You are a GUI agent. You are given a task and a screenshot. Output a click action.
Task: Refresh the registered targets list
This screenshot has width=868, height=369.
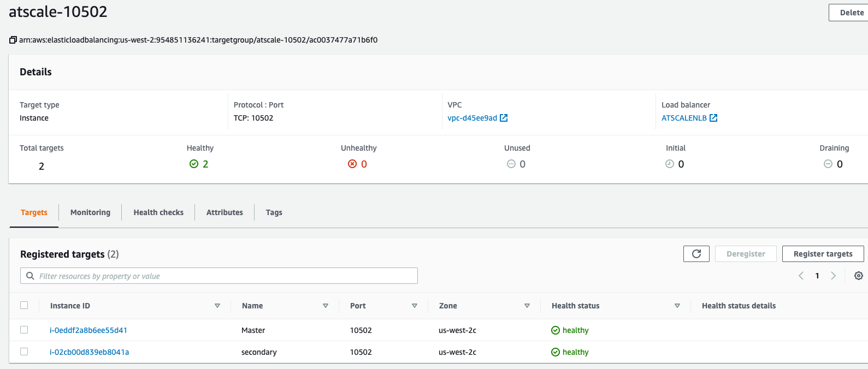(x=696, y=254)
